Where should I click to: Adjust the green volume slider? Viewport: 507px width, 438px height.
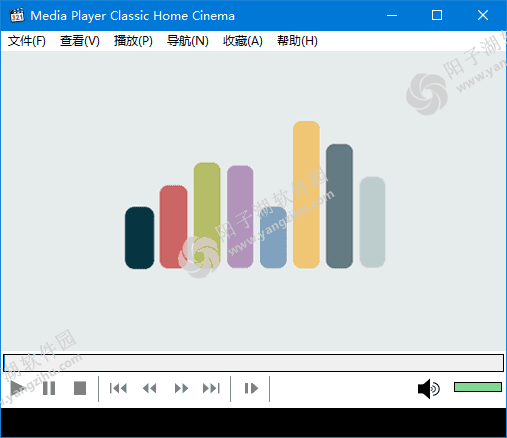tap(478, 387)
